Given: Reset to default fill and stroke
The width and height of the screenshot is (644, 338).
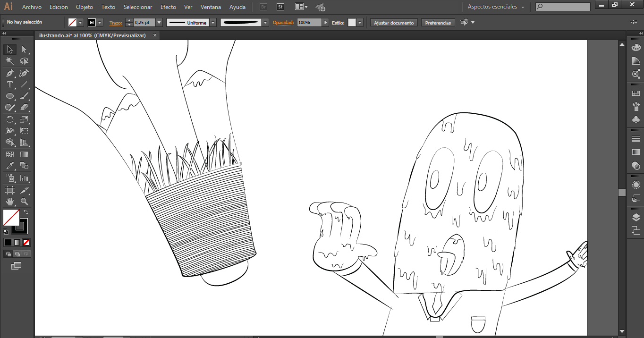Looking at the screenshot, I should pyautogui.click(x=5, y=231).
